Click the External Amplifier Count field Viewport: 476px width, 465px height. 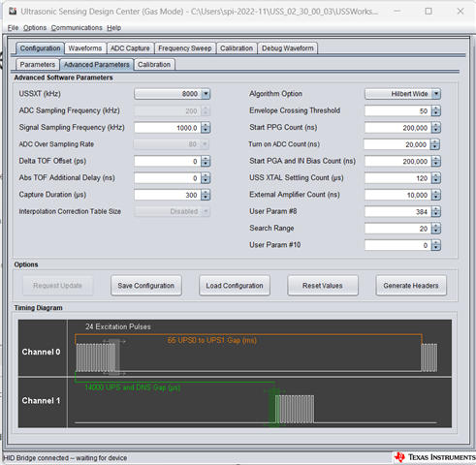point(398,195)
